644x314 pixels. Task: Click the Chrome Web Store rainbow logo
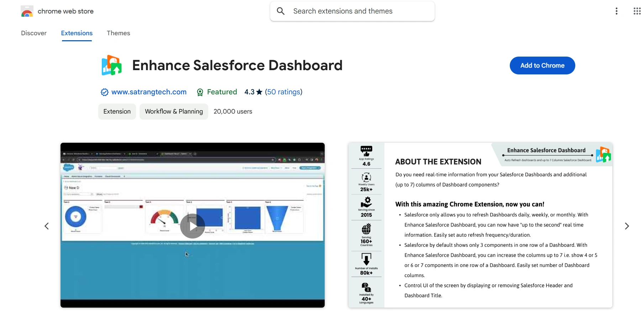coord(27,11)
